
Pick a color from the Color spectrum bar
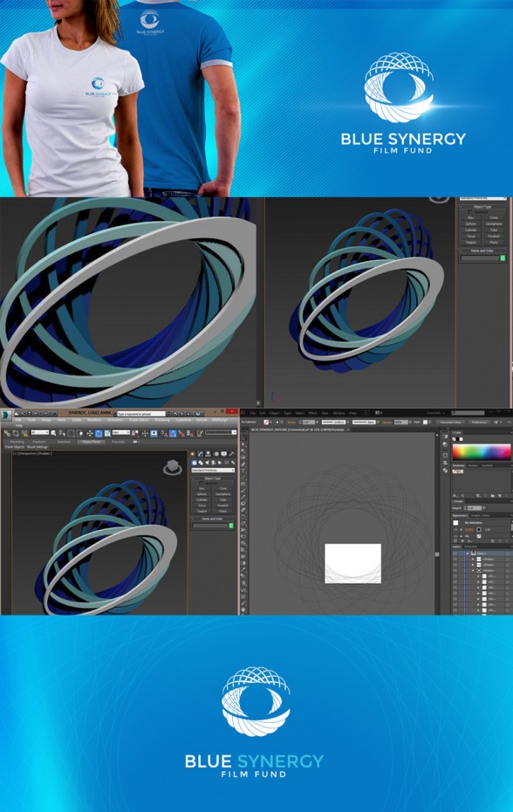482,452
